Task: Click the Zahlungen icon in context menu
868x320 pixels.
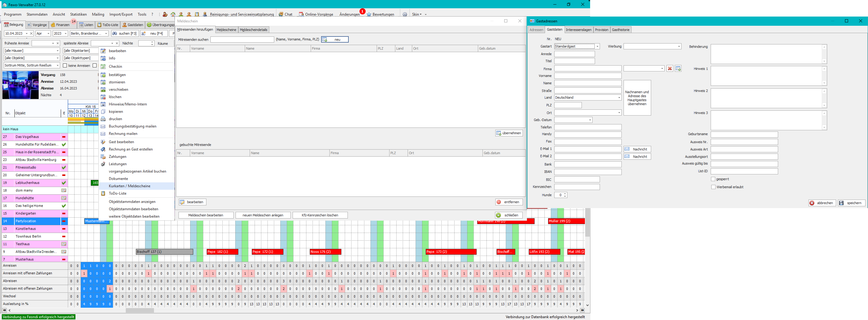Action: point(103,157)
